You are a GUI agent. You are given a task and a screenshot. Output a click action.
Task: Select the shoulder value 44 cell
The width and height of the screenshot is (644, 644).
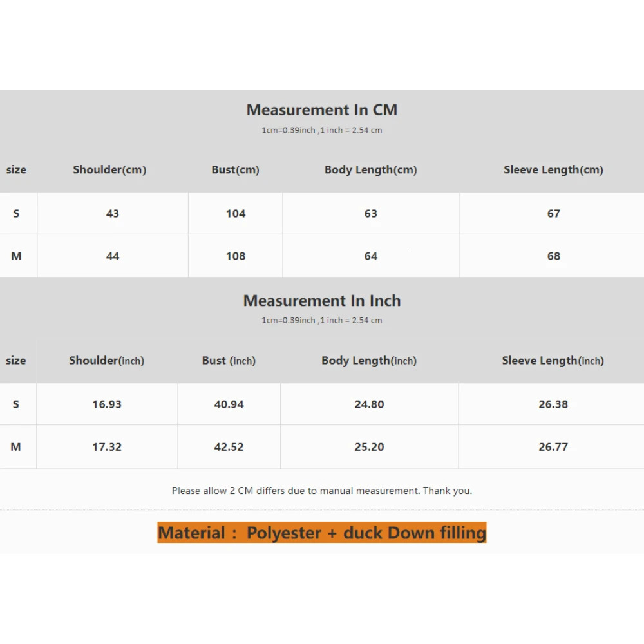tap(113, 256)
